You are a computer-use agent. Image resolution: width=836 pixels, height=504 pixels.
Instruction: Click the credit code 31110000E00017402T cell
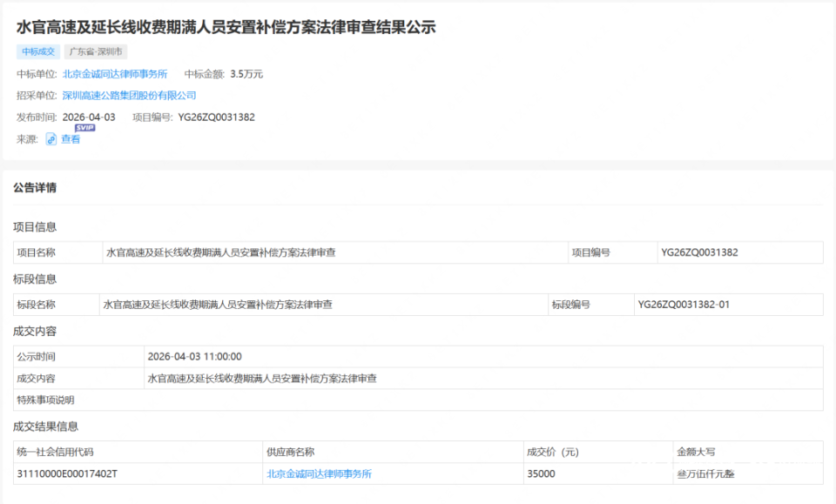coord(138,474)
